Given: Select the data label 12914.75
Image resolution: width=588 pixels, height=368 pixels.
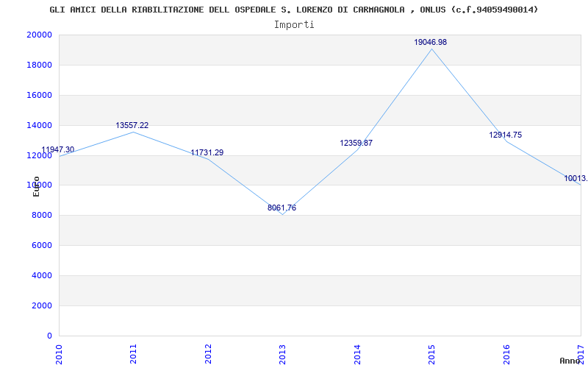Looking at the screenshot, I should click(x=505, y=135).
